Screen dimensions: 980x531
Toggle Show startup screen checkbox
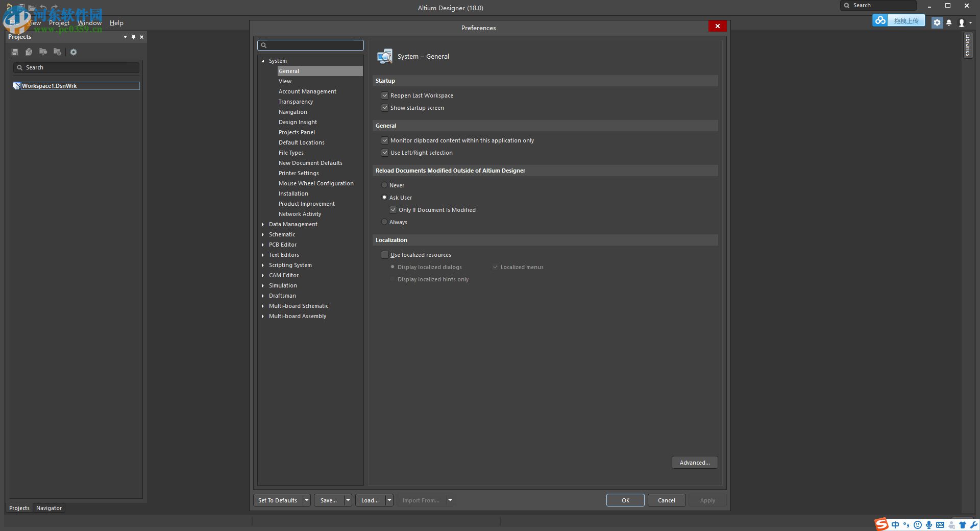click(x=385, y=108)
